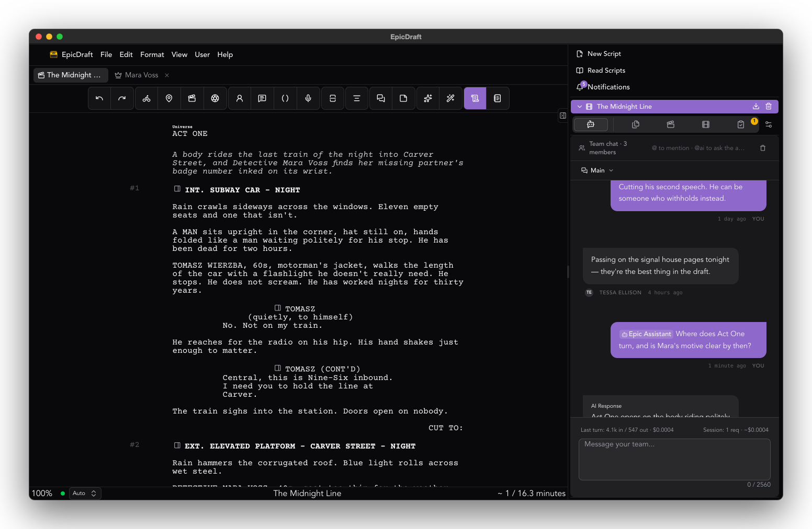The image size is (812, 529).
Task: Open Notifications in the sidebar
Action: coord(603,87)
